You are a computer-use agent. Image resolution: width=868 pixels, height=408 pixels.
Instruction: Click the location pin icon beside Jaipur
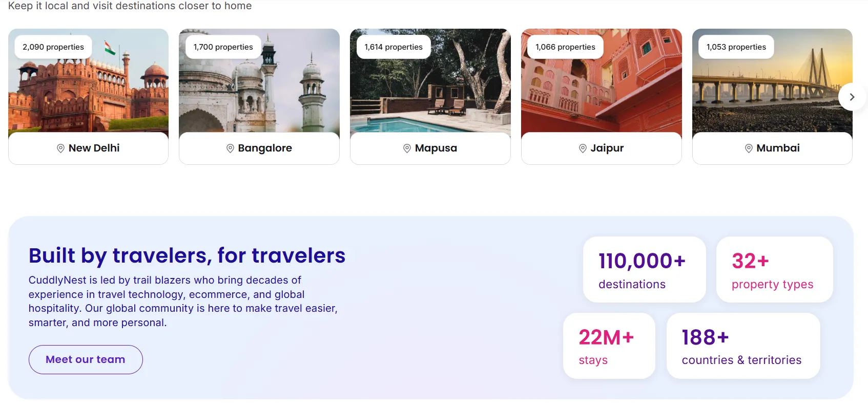(x=583, y=148)
